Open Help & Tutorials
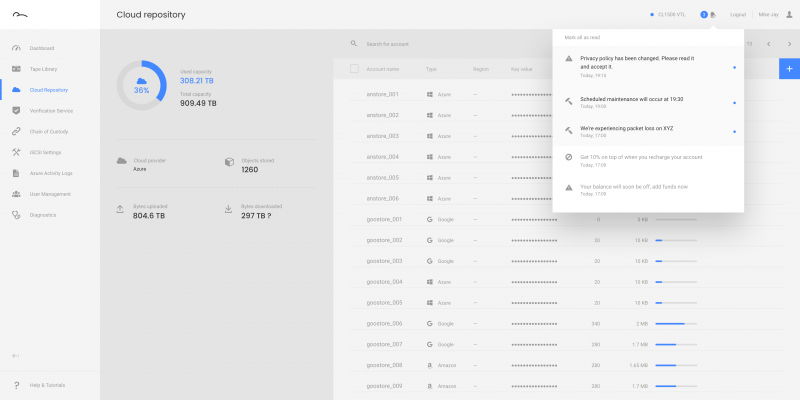 tap(46, 385)
